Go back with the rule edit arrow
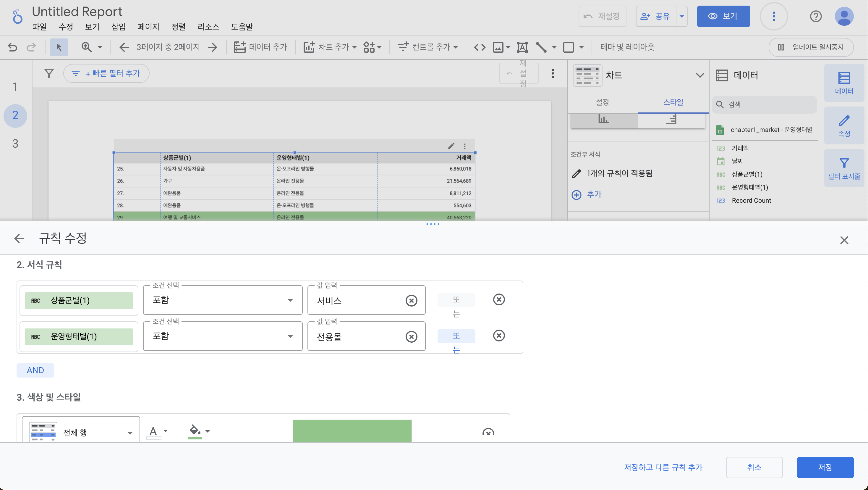The width and height of the screenshot is (868, 490). (x=19, y=239)
